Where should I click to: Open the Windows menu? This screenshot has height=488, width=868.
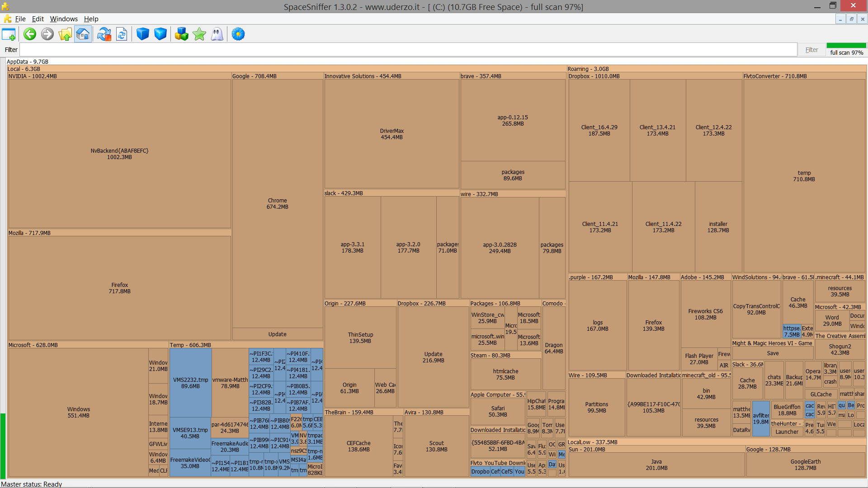(64, 19)
